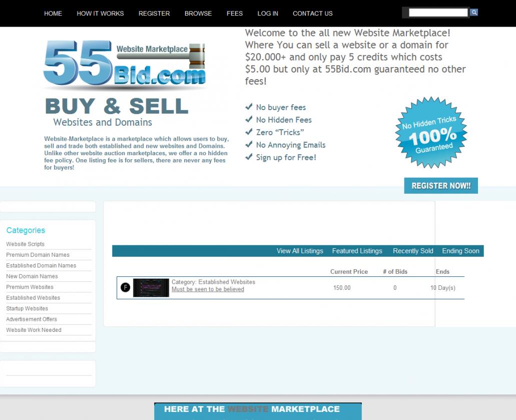Click the 'No Hidden Fees' text
The image size is (516, 420).
(x=284, y=120)
